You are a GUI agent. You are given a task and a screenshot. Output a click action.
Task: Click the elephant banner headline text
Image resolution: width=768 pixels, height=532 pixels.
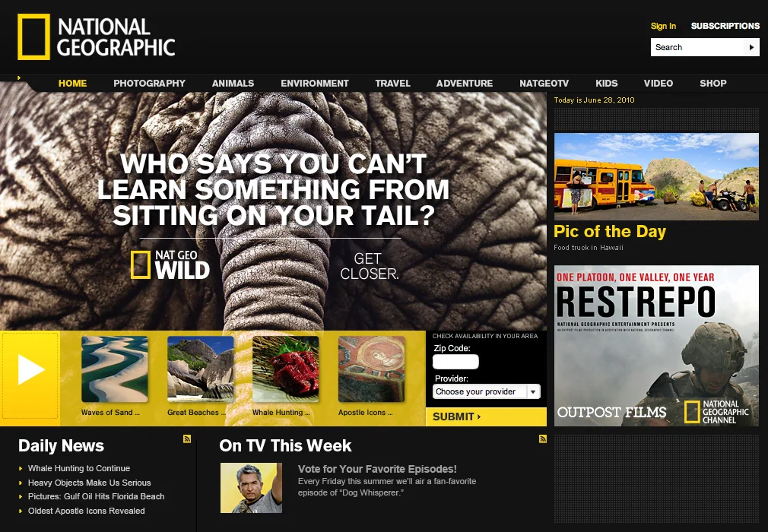click(x=273, y=190)
